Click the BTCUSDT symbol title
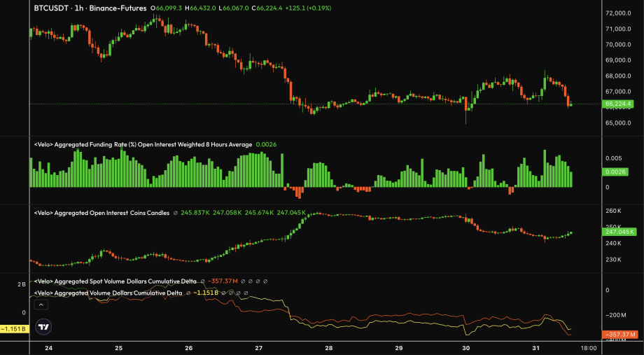The image size is (644, 355). click(55, 8)
